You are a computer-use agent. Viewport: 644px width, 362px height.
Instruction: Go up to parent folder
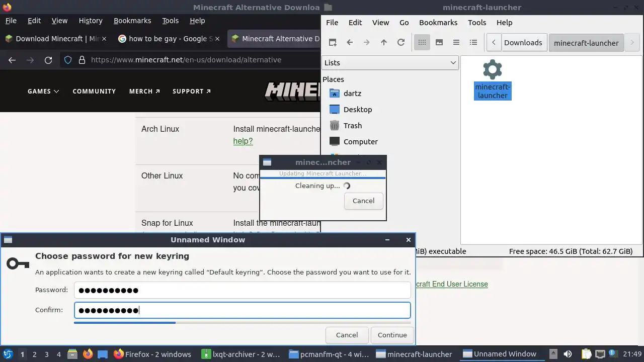(384, 43)
